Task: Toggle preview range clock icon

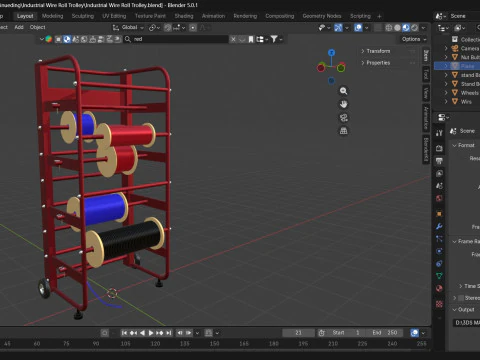Action: [x=321, y=333]
